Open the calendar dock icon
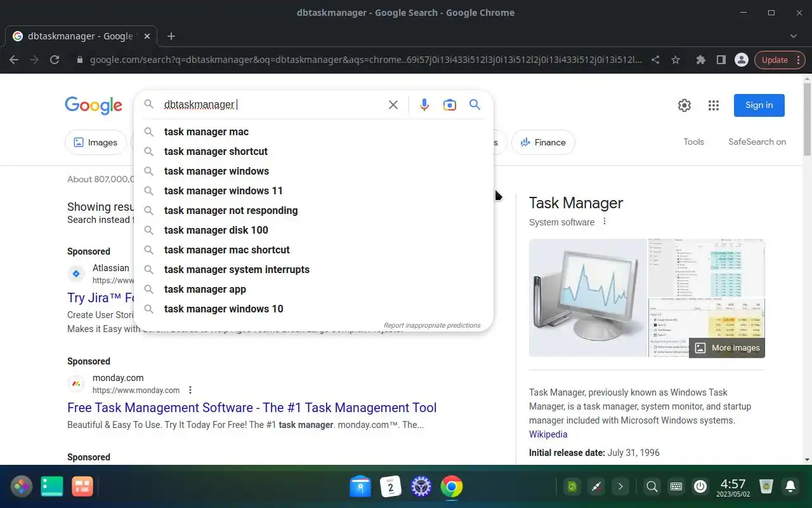Image resolution: width=812 pixels, height=508 pixels. point(391,486)
